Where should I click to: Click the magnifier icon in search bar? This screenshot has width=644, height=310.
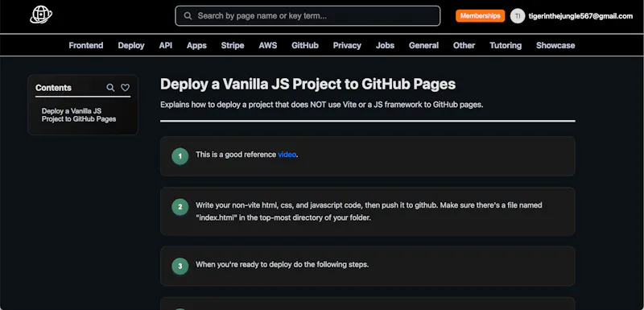click(188, 16)
